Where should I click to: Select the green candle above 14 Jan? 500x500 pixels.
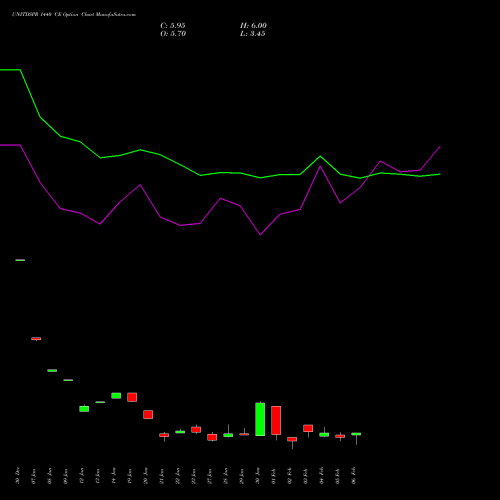click(x=116, y=396)
